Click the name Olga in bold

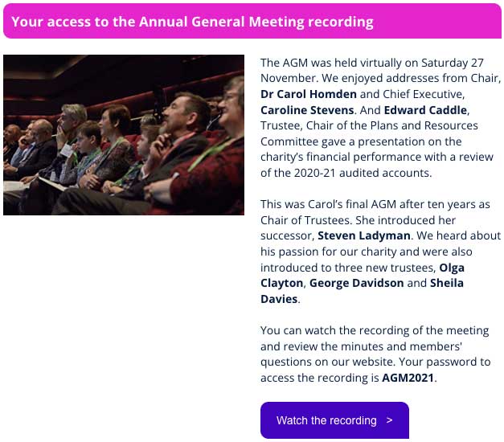click(452, 268)
